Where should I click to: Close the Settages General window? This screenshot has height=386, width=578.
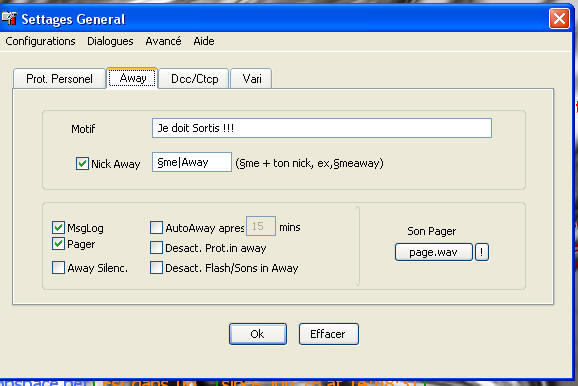tap(559, 18)
